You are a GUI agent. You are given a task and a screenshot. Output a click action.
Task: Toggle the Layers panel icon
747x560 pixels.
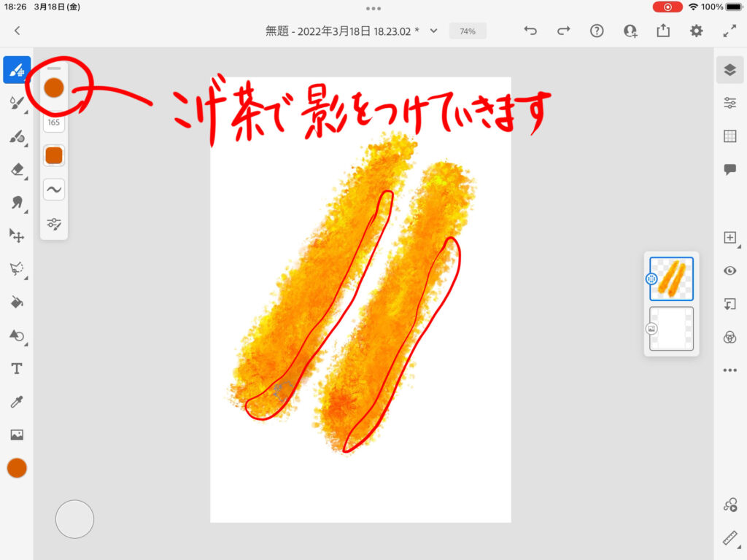(x=729, y=70)
